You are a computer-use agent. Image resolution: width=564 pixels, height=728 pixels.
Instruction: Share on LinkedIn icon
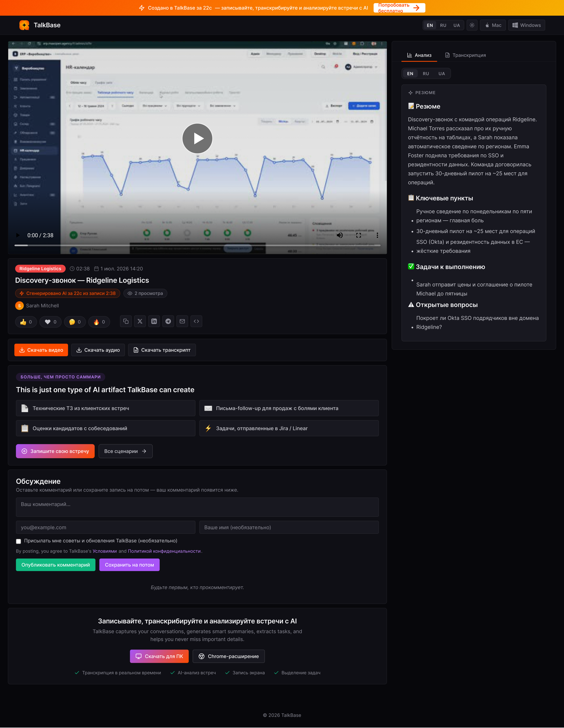point(154,321)
